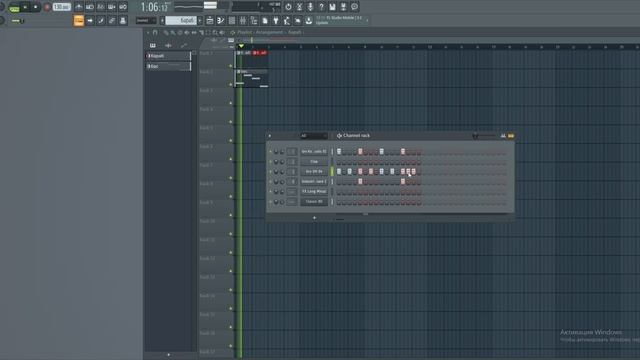The image size is (640, 360).
Task: Click the bass pattern clip on Track 2
Action: pyautogui.click(x=252, y=78)
